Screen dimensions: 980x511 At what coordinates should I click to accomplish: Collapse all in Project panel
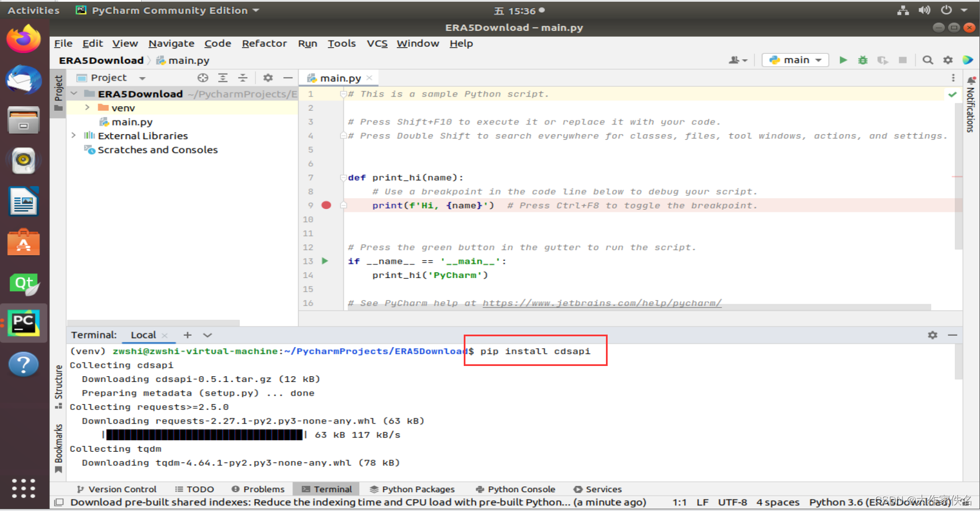243,78
